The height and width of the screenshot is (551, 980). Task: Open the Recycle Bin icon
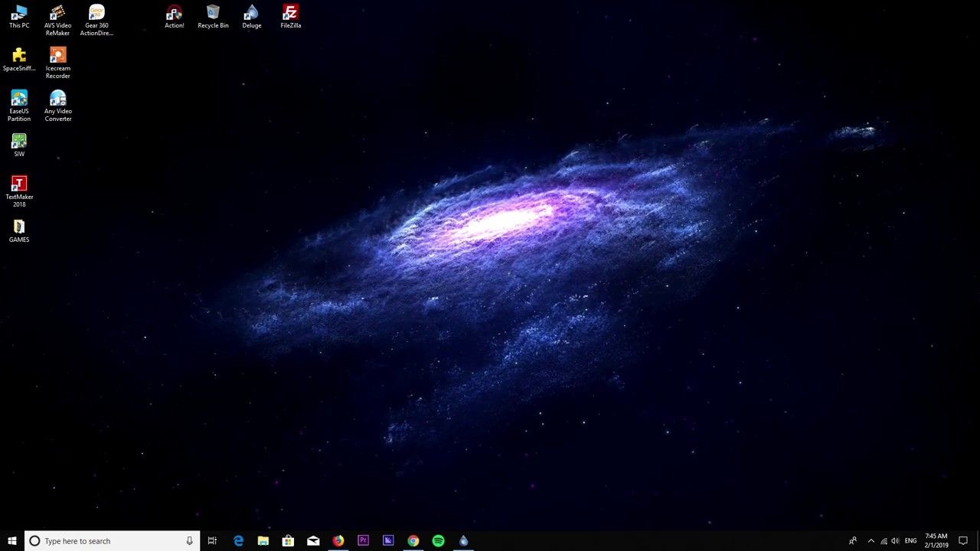(x=213, y=17)
